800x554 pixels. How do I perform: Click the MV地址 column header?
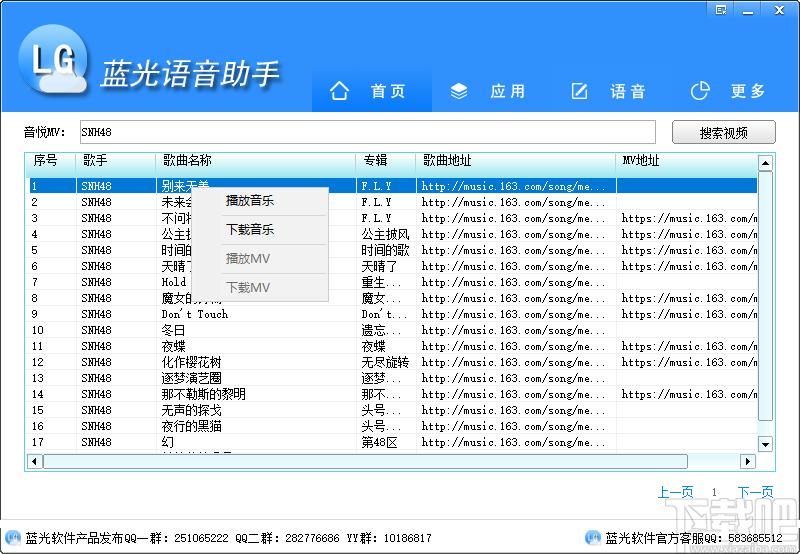pos(686,161)
